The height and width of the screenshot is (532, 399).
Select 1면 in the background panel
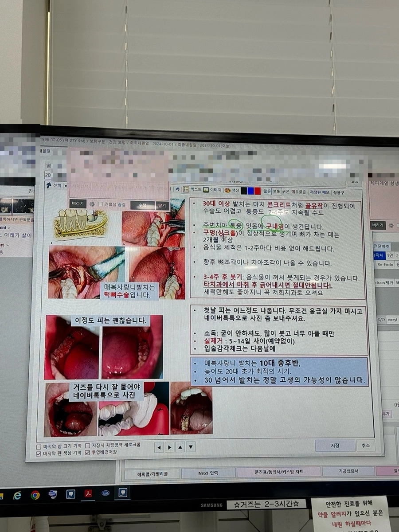click(x=390, y=255)
